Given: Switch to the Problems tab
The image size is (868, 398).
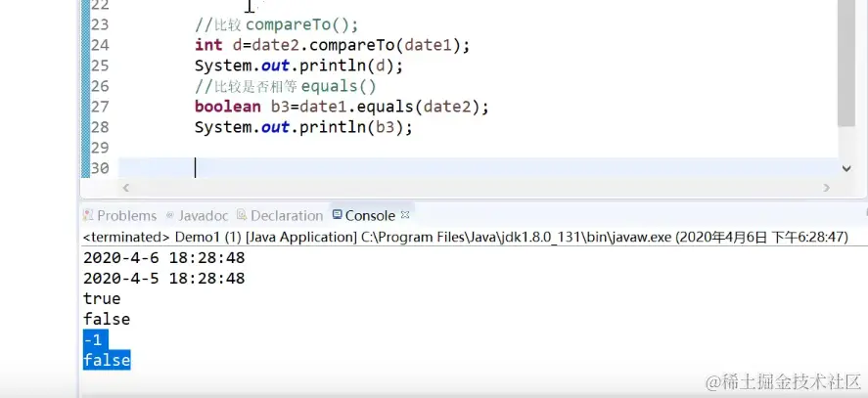Looking at the screenshot, I should pos(120,215).
